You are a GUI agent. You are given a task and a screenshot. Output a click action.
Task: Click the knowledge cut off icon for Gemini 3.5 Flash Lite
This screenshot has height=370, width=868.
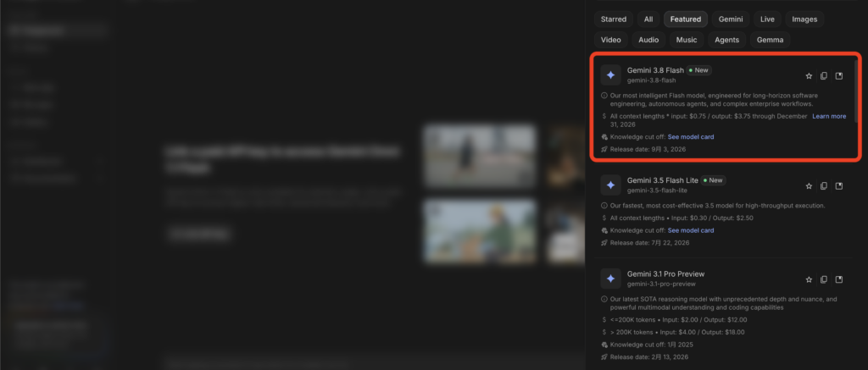pos(604,230)
